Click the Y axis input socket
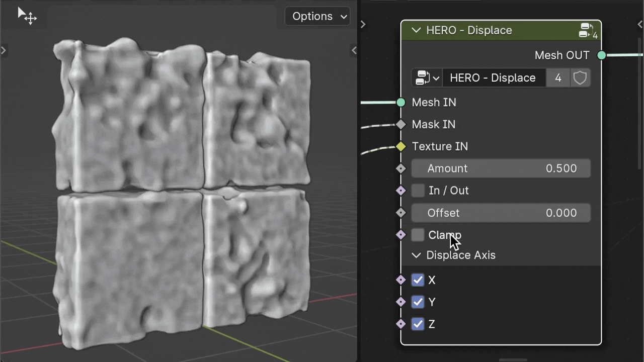Image resolution: width=644 pixels, height=362 pixels. tap(400, 302)
